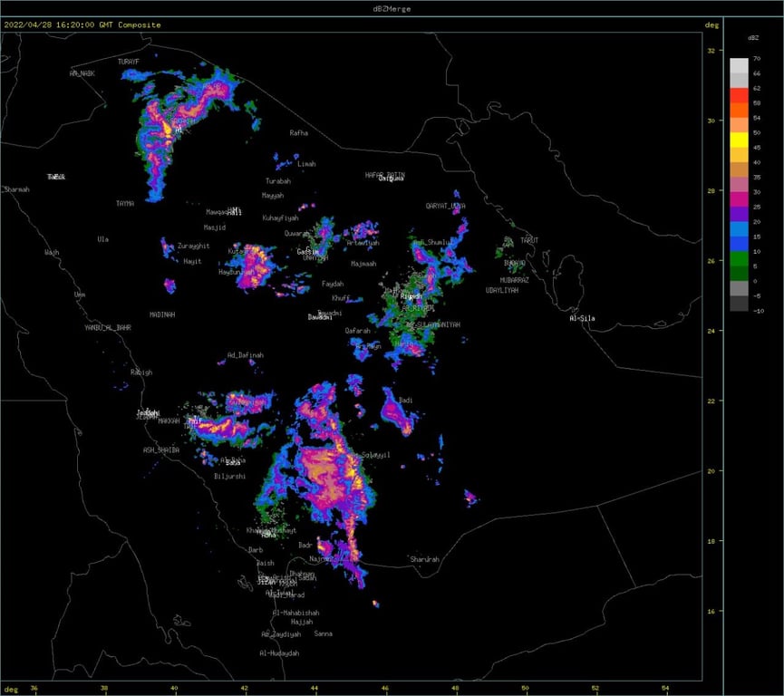Click the Badr city label

pyautogui.click(x=305, y=545)
